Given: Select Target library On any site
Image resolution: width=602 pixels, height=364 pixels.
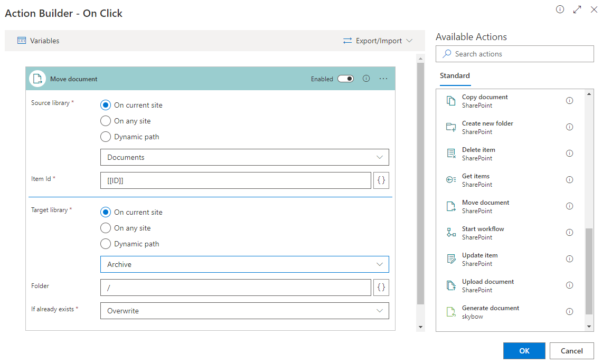Looking at the screenshot, I should [x=106, y=228].
